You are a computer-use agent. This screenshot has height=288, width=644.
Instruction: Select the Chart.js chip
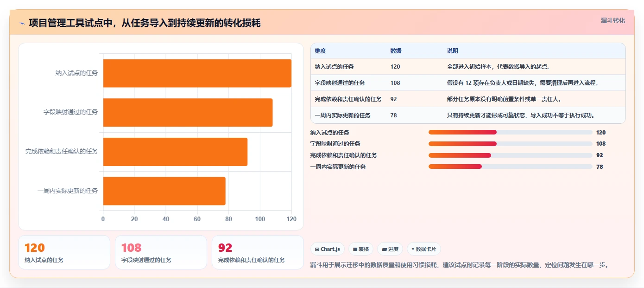point(328,249)
